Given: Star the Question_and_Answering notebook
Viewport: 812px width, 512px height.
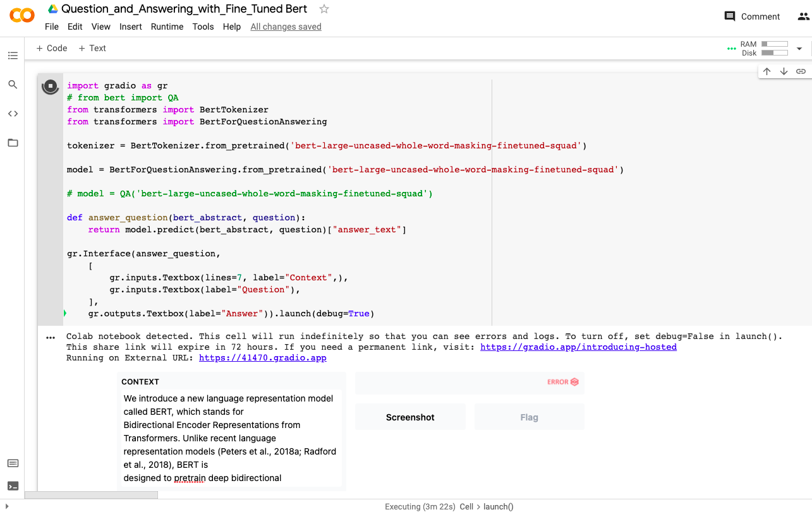Looking at the screenshot, I should 323,9.
